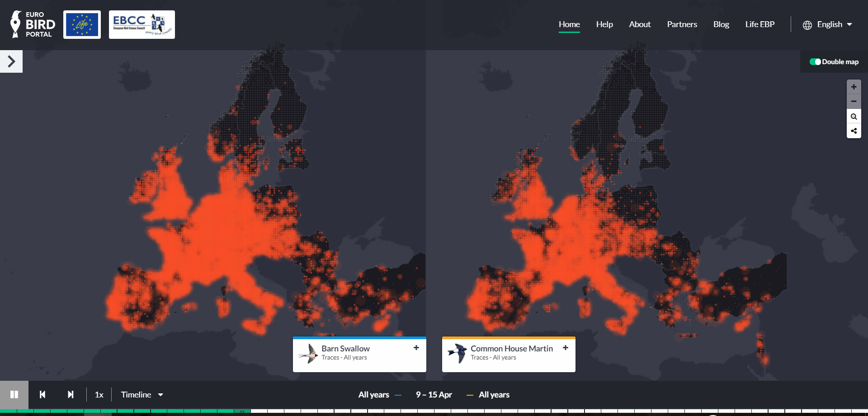Skip to the last timeline frame
Image resolution: width=868 pixels, height=416 pixels.
[71, 394]
